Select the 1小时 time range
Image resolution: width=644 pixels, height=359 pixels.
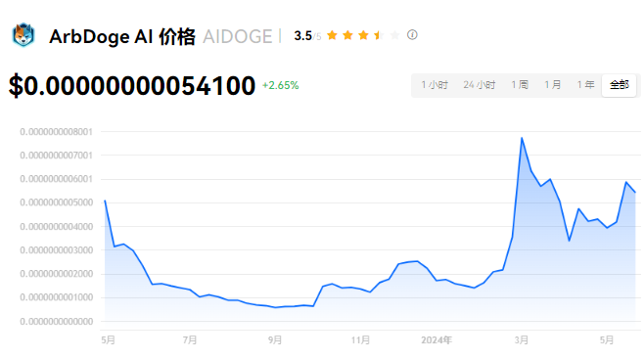[435, 85]
